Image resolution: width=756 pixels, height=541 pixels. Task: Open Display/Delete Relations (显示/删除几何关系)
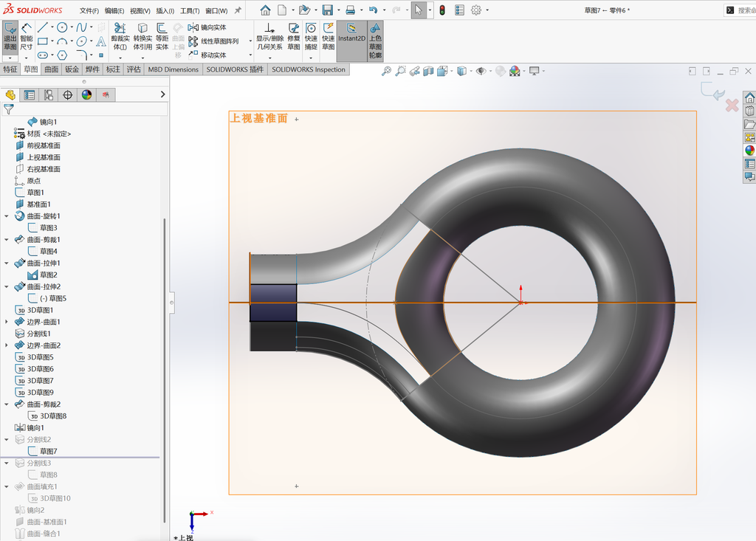pyautogui.click(x=269, y=37)
